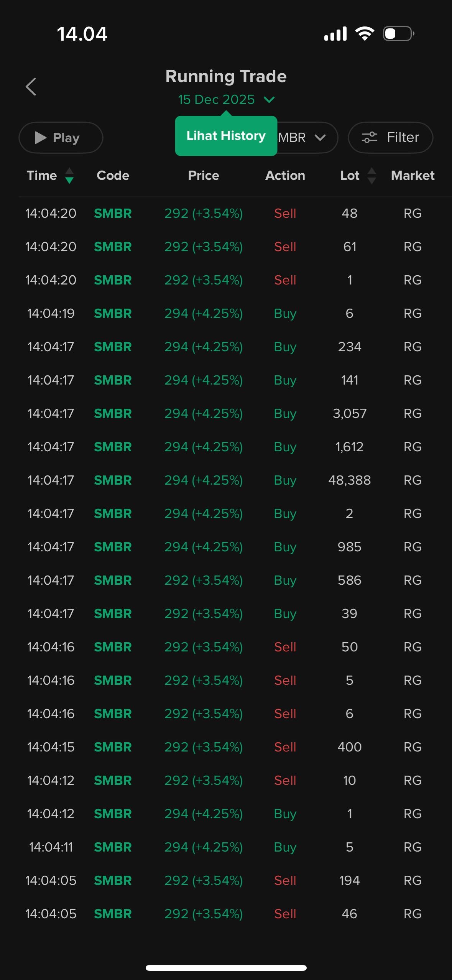Screen dimensions: 452x980
Task: Sort trades by Lot column arrows
Action: pyautogui.click(x=371, y=176)
